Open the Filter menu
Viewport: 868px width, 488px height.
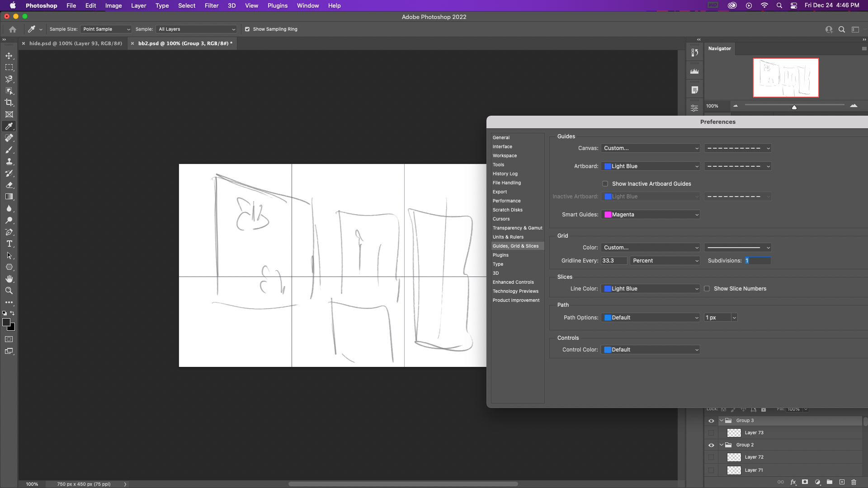click(212, 5)
